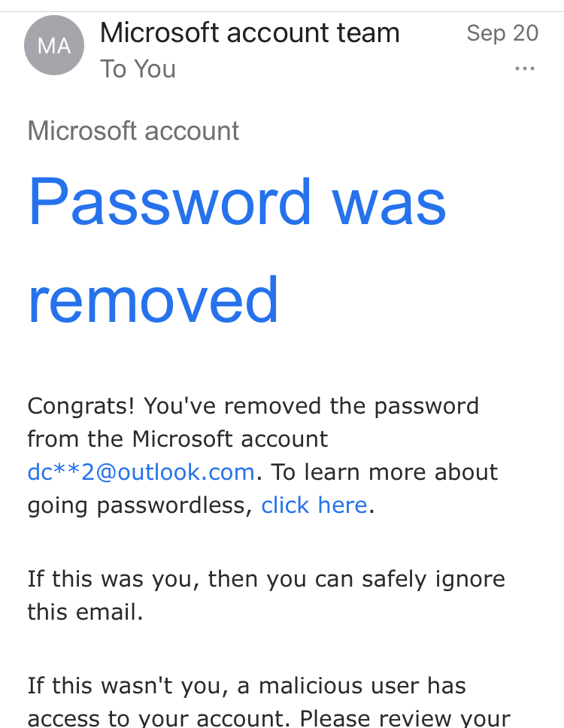Open the three-dot more options menu
Image resolution: width=564 pixels, height=728 pixels.
pos(524,69)
